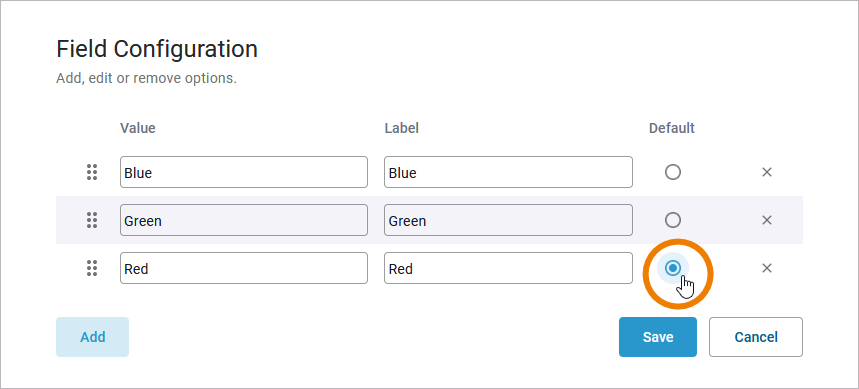859x389 pixels.
Task: Click the Blue value input field
Action: tap(244, 172)
